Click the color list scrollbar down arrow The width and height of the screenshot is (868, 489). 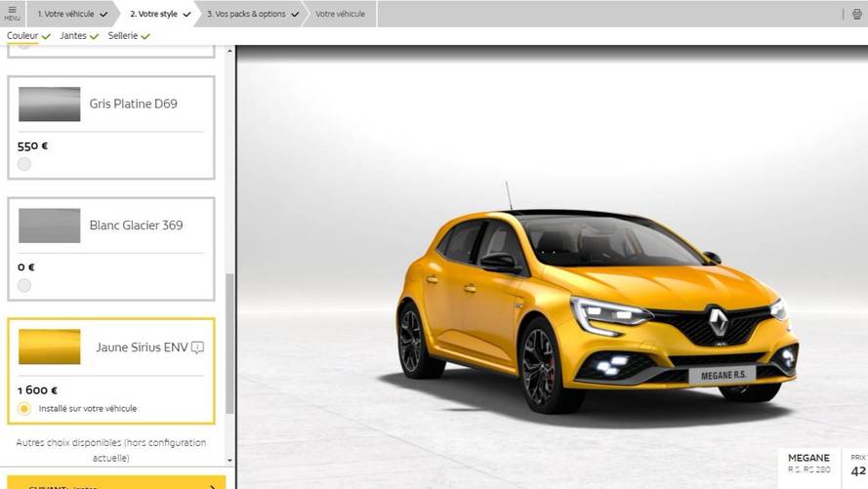tap(230, 460)
